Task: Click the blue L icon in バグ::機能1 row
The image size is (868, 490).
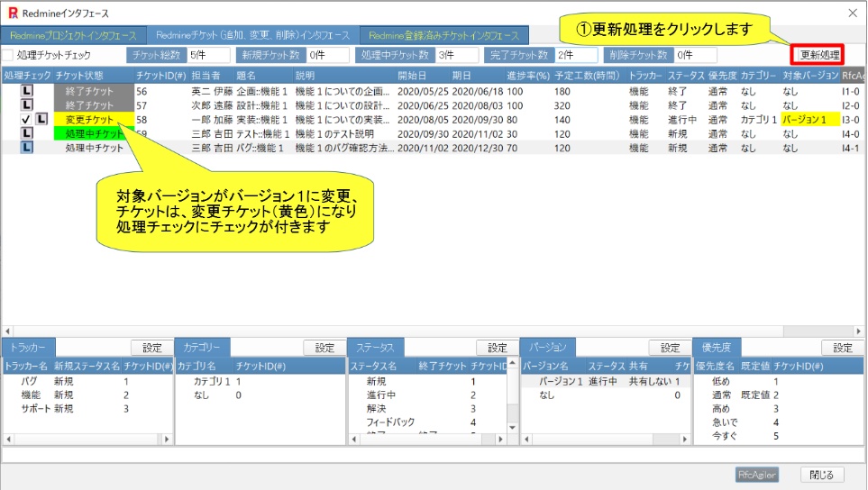Action: click(x=26, y=147)
